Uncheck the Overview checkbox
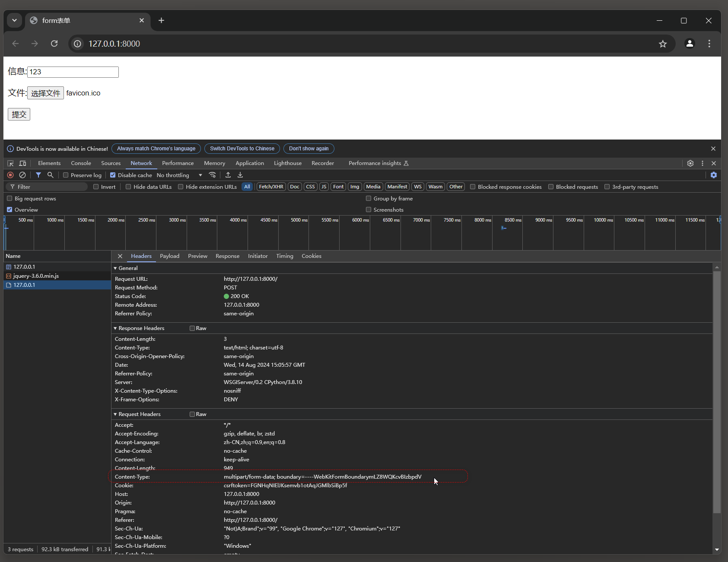The width and height of the screenshot is (728, 562). [10, 210]
